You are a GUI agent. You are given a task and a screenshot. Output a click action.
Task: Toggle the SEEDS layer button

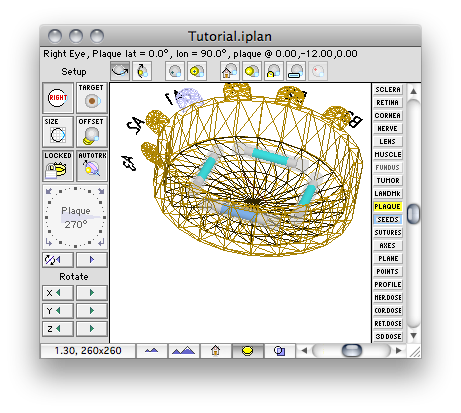[x=388, y=220]
